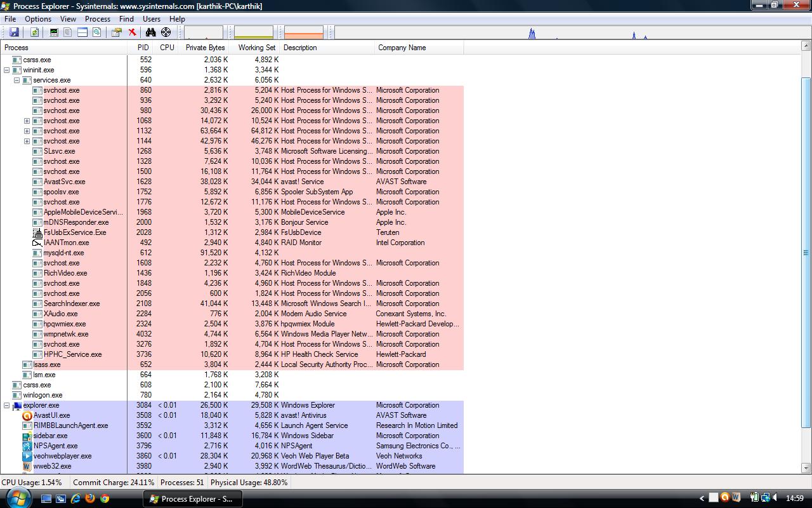Image resolution: width=812 pixels, height=508 pixels.
Task: Select the mysqld-nt.exe process row
Action: click(63, 253)
